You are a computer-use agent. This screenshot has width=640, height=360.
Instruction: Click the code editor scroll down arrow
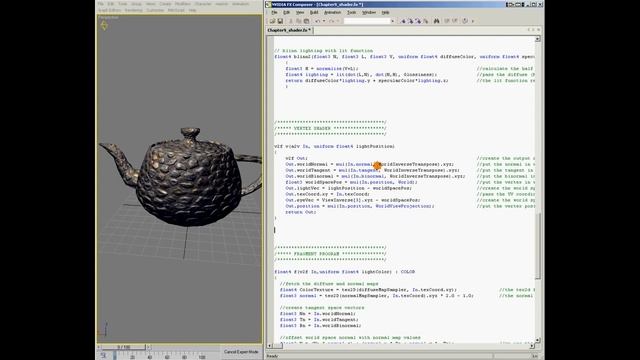(x=538, y=340)
